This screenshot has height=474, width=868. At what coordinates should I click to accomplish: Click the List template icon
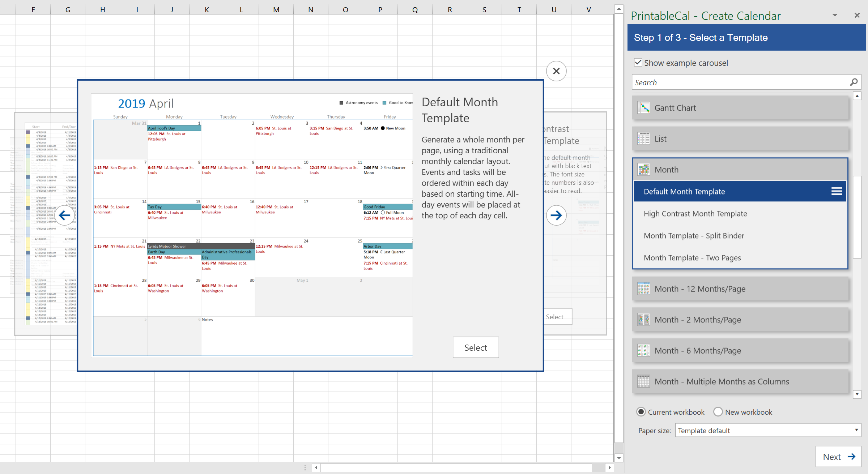643,139
